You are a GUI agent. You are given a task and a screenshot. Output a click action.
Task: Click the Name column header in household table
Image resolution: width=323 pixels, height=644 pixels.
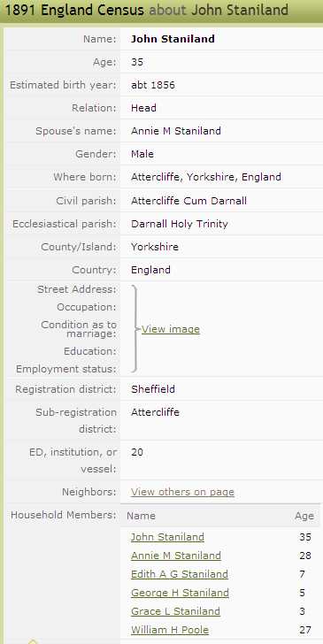click(x=141, y=516)
